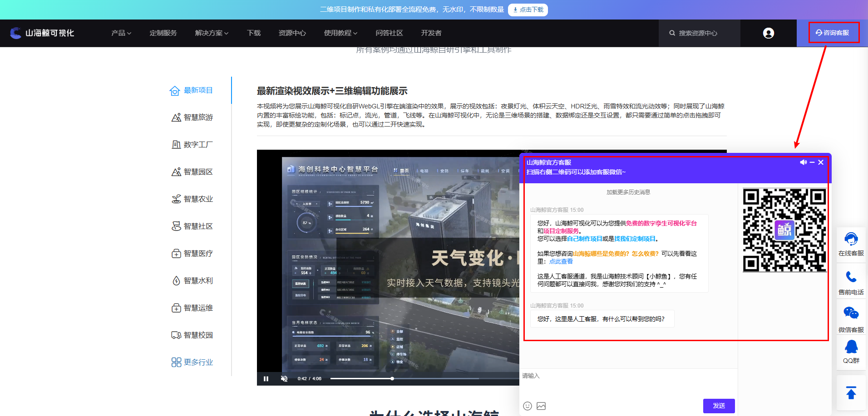Screen dimensions: 868x416
Task: Pause the video playback
Action: [266, 379]
